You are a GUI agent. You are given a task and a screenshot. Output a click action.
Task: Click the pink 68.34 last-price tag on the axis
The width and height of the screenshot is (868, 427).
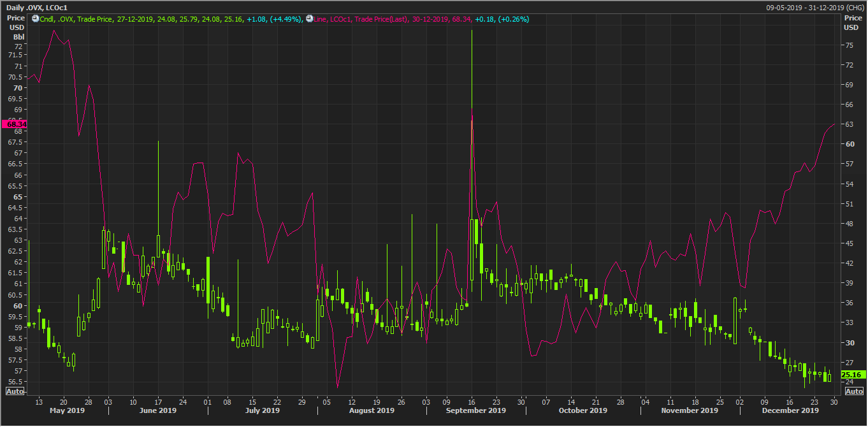[x=14, y=124]
